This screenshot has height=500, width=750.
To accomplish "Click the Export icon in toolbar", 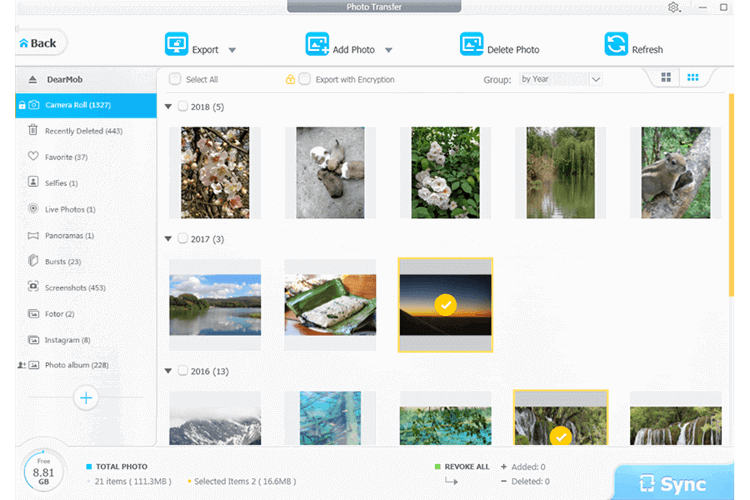I will click(x=176, y=45).
